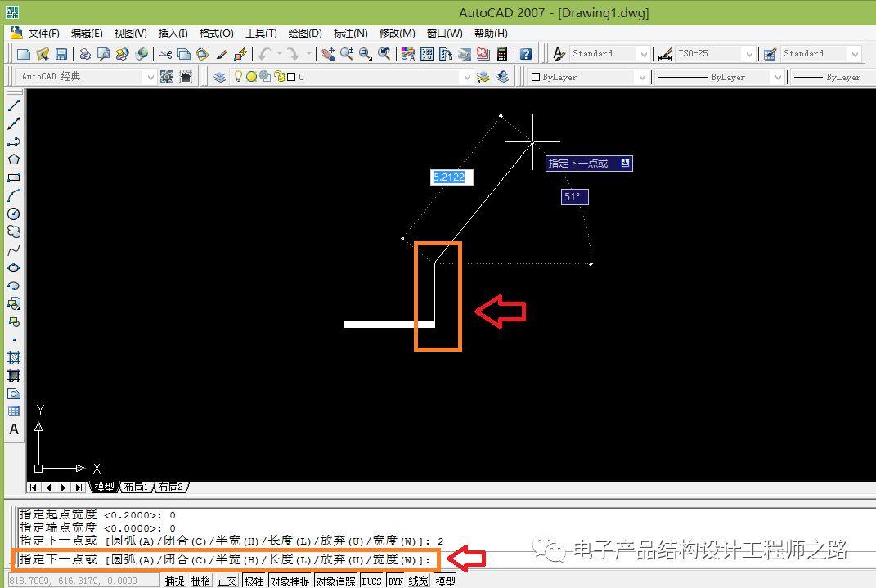Expand the undo history arrow
The height and width of the screenshot is (588, 876).
click(280, 54)
